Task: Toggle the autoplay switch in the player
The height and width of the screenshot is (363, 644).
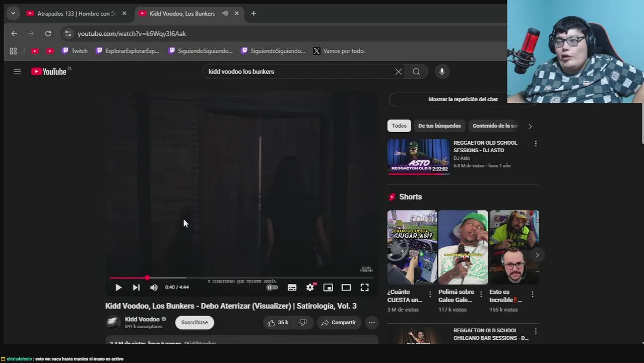Action: pos(272,287)
